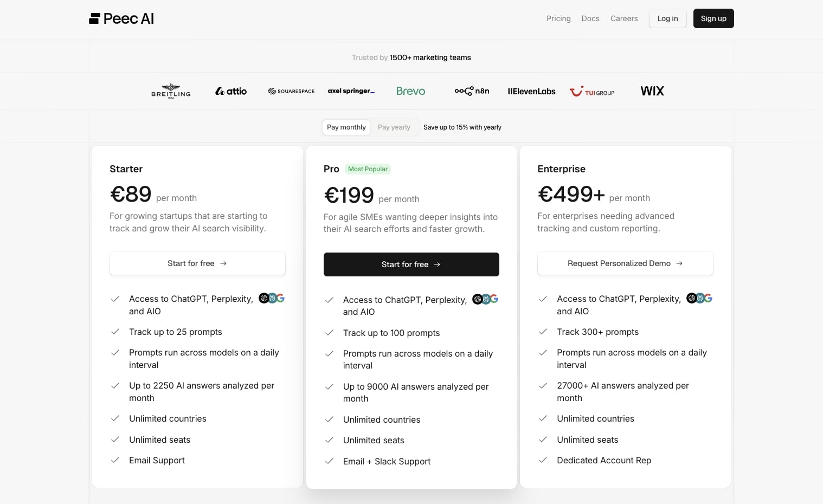This screenshot has height=504, width=823.
Task: Click Sign up in the header
Action: point(713,18)
